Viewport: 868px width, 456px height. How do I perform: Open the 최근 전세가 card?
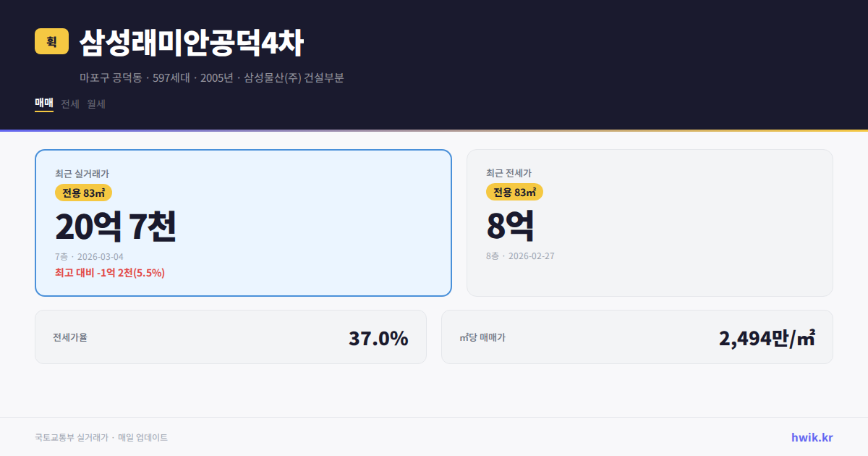coord(650,221)
